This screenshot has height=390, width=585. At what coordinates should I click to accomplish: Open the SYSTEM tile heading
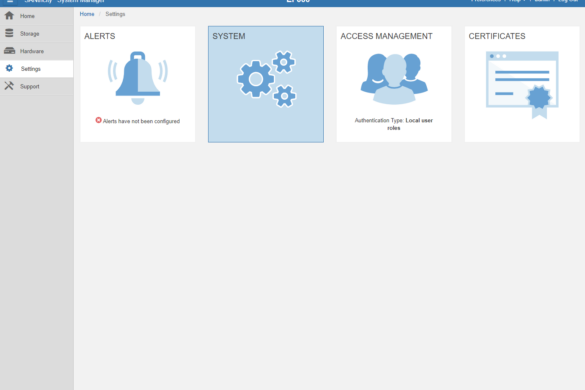(x=229, y=36)
